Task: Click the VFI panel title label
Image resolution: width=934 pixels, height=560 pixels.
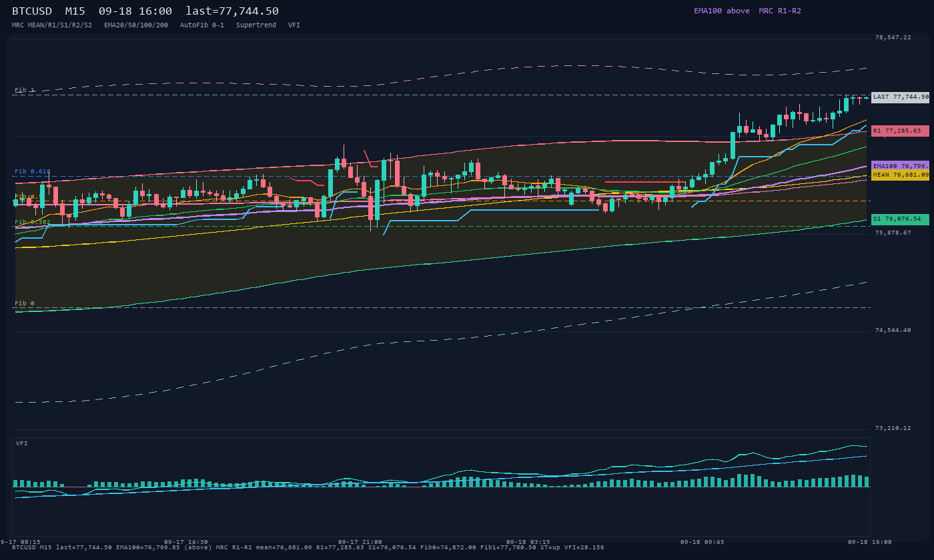Action: (22, 443)
